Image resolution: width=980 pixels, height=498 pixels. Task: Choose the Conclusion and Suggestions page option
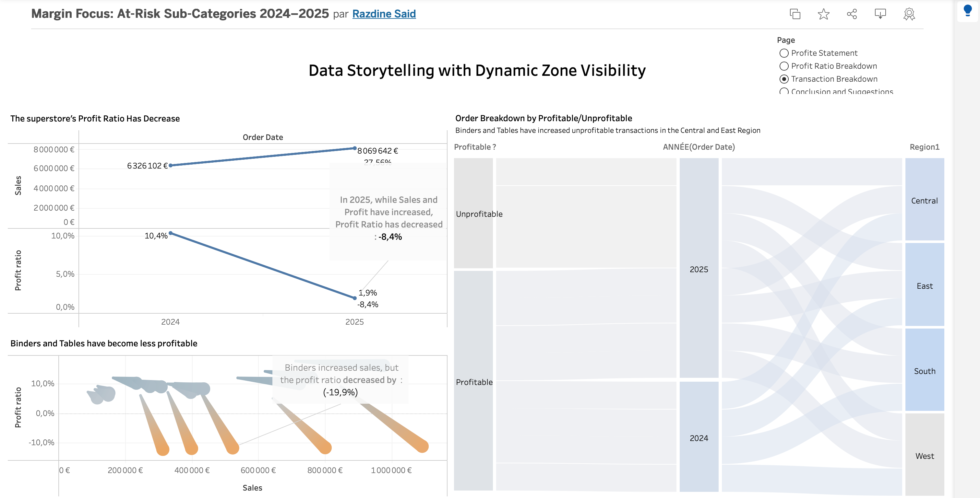pos(784,92)
